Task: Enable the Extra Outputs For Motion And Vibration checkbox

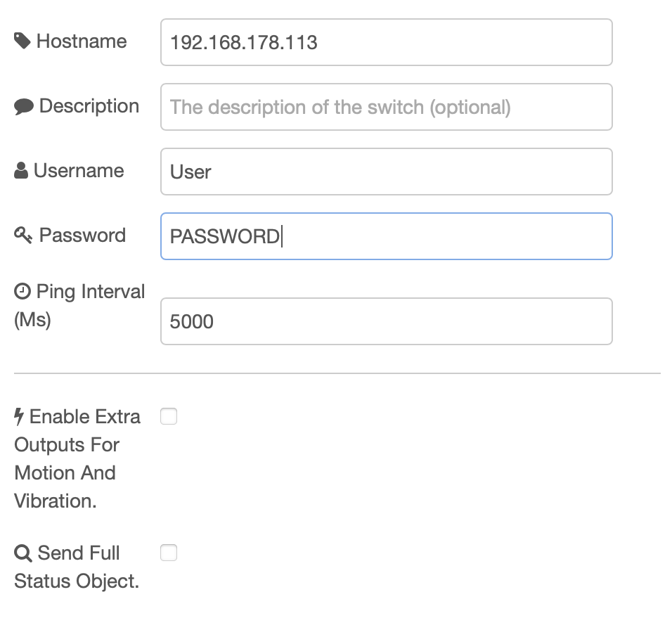Action: point(169,416)
